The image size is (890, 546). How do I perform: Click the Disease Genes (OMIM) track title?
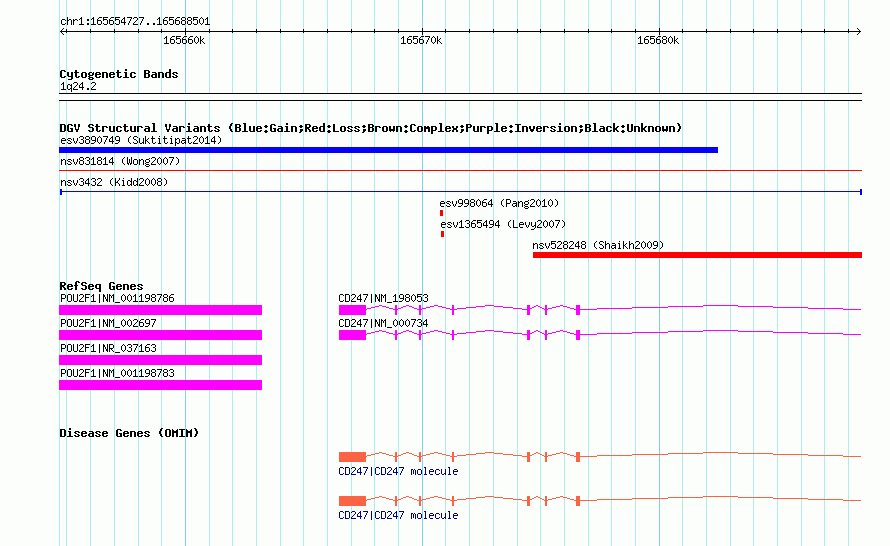129,433
